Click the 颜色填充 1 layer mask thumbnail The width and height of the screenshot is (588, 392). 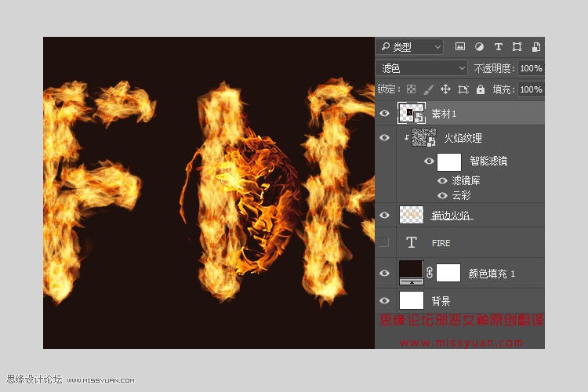(x=448, y=273)
